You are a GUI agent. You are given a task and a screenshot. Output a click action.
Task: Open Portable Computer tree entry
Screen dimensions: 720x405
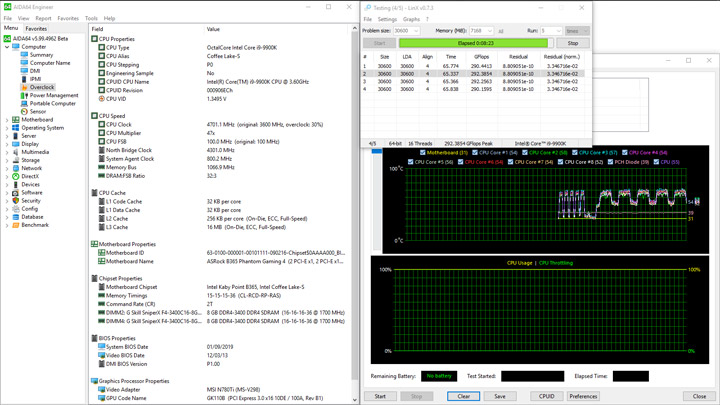(x=52, y=104)
